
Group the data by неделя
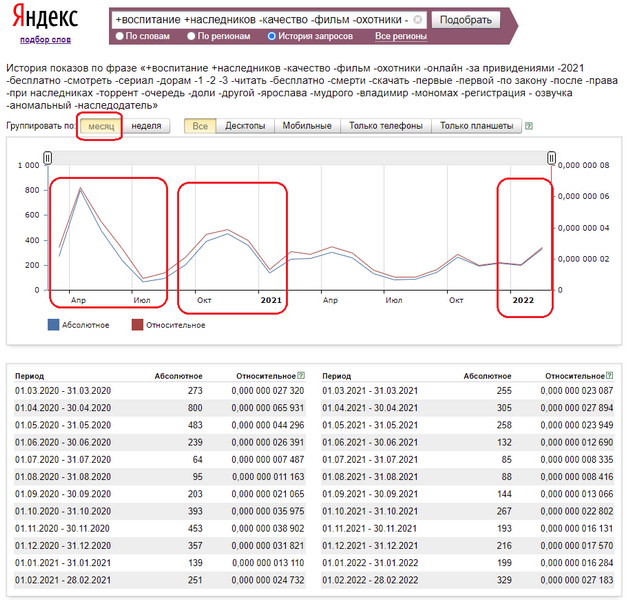[147, 127]
